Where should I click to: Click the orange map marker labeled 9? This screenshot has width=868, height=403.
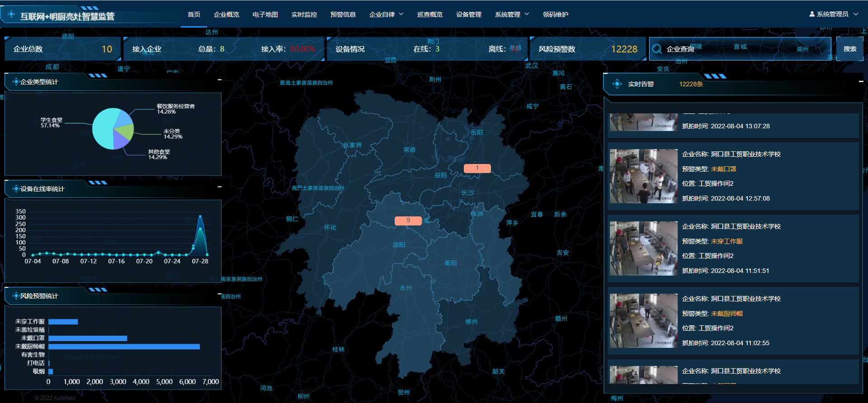[408, 220]
